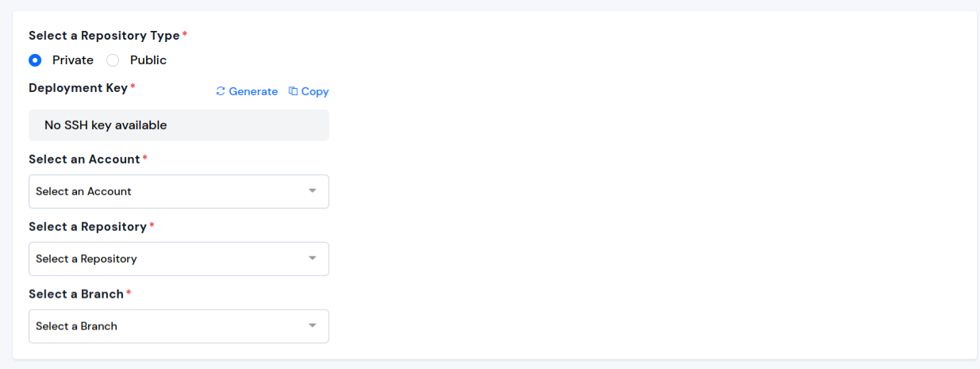980x369 pixels.
Task: Select the Private radio button
Action: tap(35, 60)
